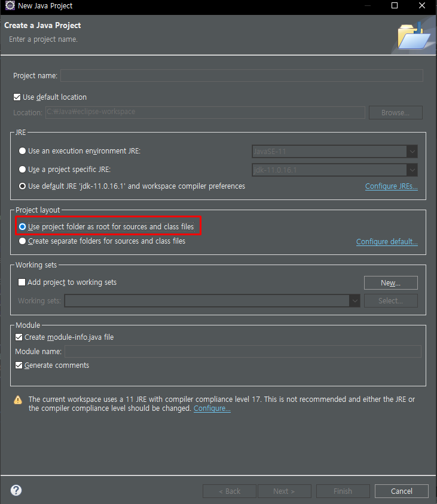Expand the Working sets combo box
This screenshot has height=504, width=437.
click(212, 301)
